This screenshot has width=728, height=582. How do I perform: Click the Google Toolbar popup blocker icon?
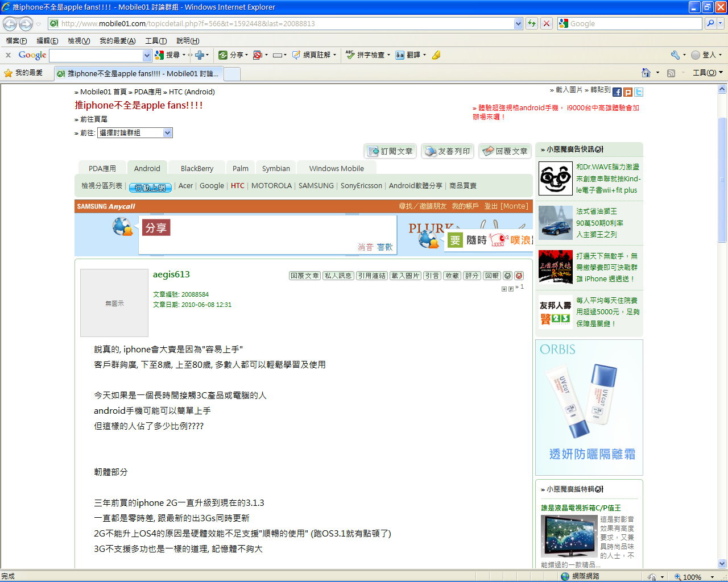point(258,55)
